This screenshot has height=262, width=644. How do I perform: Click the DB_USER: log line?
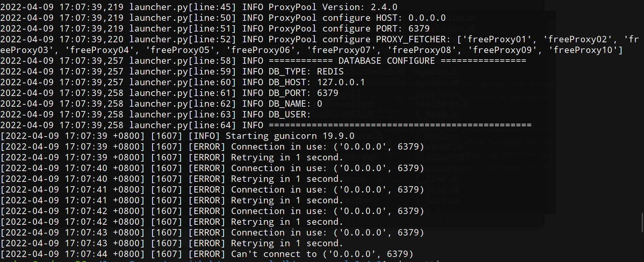click(156, 114)
